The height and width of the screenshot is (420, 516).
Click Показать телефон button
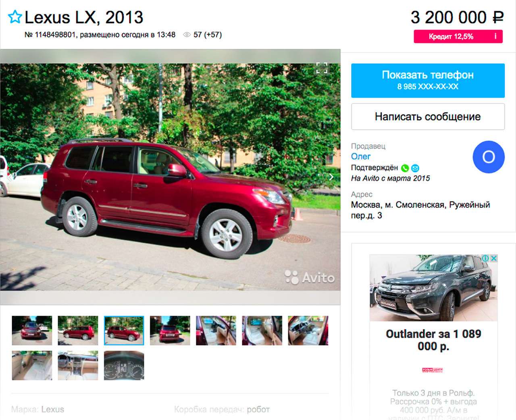coord(428,80)
